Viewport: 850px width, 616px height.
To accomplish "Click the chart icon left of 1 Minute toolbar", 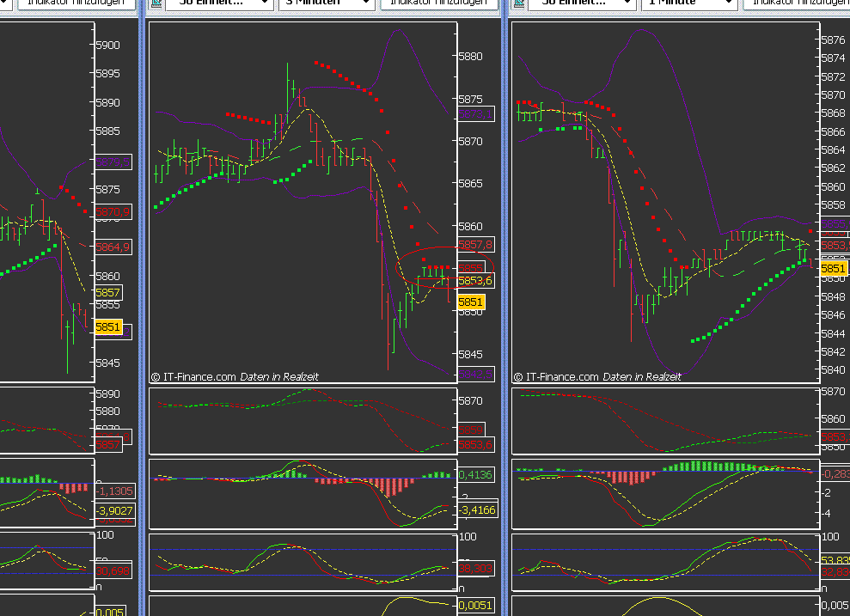I will 519,3.
